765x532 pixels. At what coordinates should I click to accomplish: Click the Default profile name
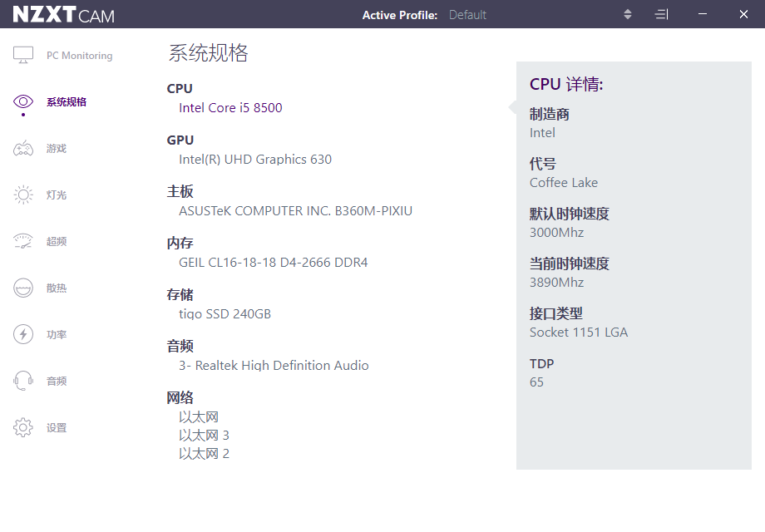(x=467, y=15)
